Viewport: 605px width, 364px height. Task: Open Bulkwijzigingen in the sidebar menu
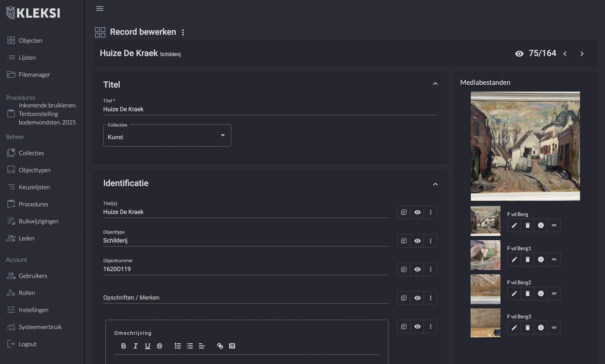38,221
